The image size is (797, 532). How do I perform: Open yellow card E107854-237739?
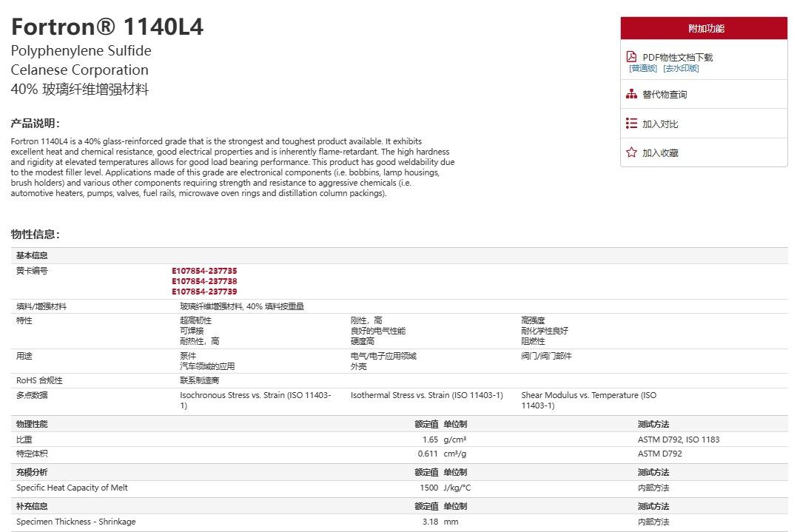click(204, 292)
